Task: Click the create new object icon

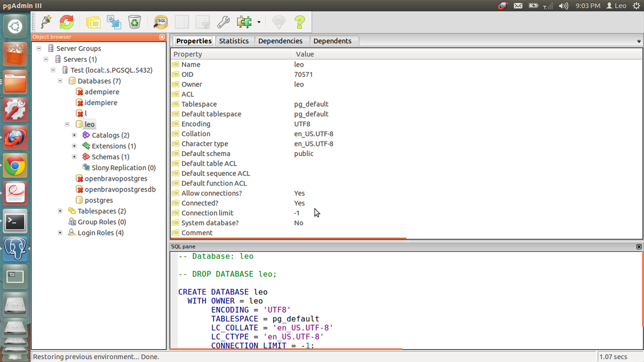Action: [x=114, y=22]
